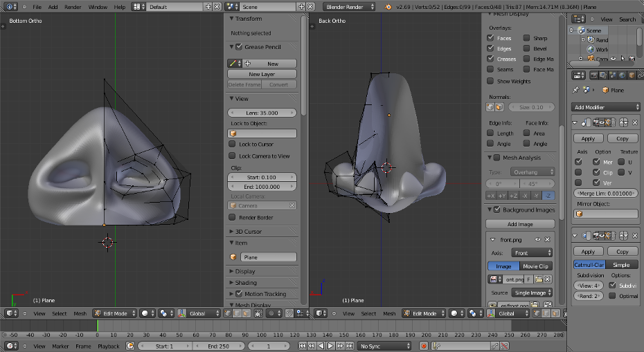Enable the Seams overlay checkbox
644x352 pixels.
490,69
